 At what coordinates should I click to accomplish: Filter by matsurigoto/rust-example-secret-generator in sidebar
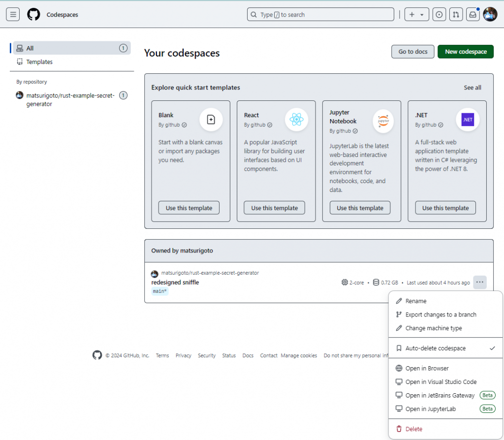pos(72,99)
